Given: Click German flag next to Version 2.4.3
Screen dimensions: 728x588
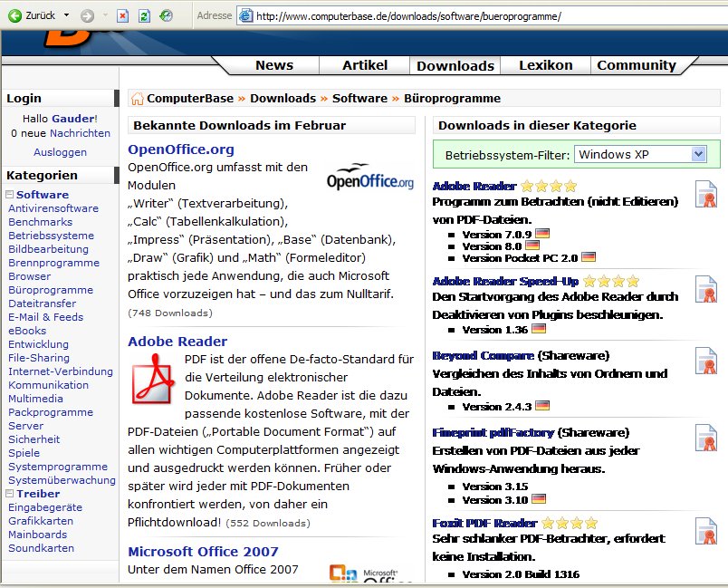Looking at the screenshot, I should 542,406.
